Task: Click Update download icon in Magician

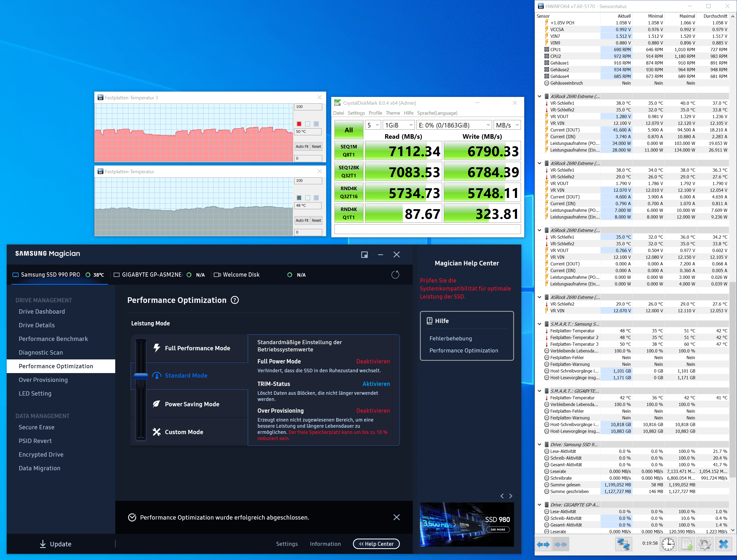Action: click(x=43, y=544)
